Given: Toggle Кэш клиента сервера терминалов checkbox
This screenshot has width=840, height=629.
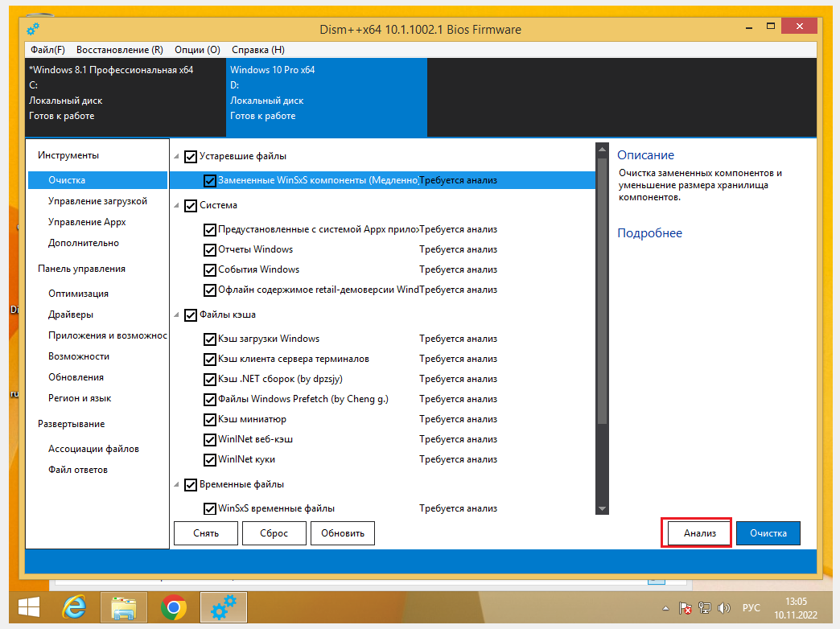Looking at the screenshot, I should 210,359.
